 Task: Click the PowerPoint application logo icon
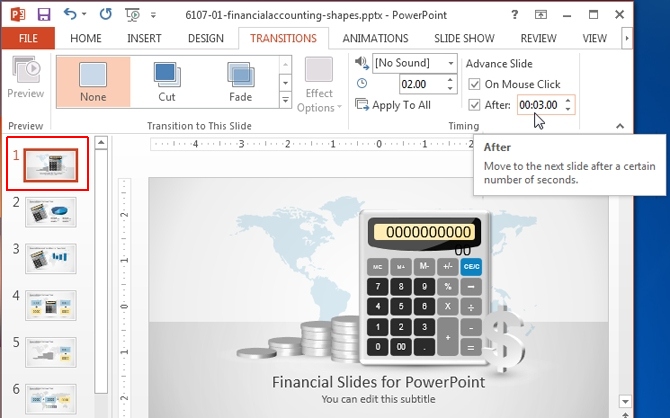coord(18,15)
